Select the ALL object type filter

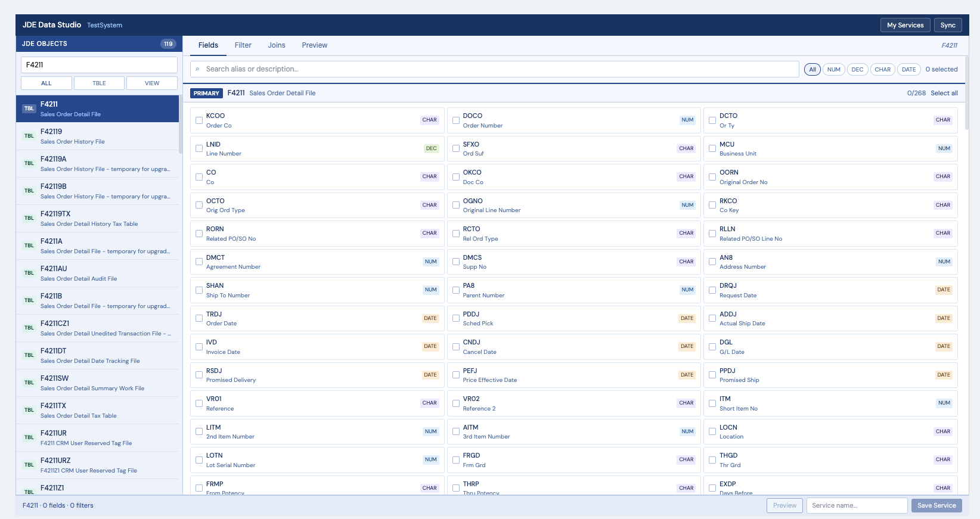[x=46, y=83]
